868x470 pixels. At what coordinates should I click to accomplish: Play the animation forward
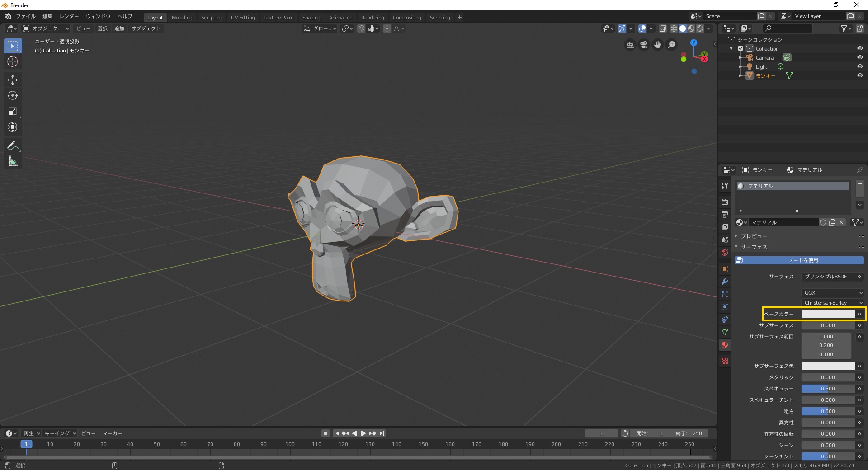coord(363,433)
